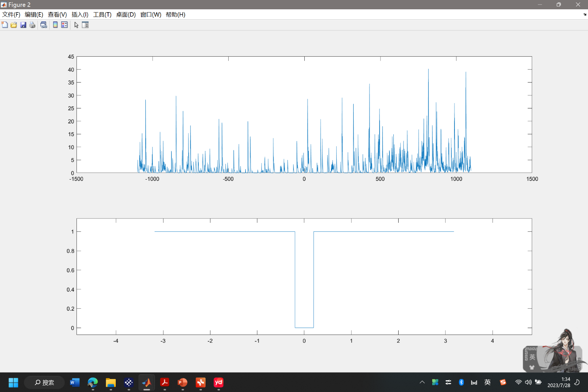
Task: Open the 查看(V) menu
Action: tap(57, 15)
